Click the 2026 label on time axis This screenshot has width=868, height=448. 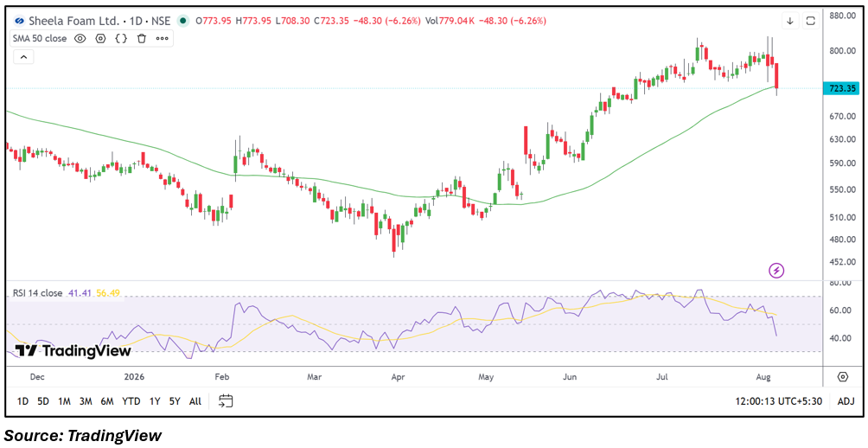(135, 377)
